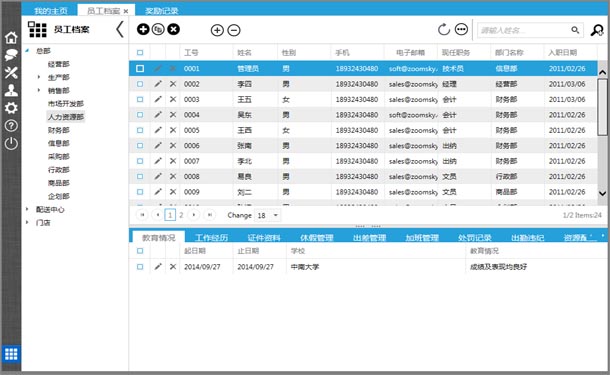This screenshot has width=610, height=375.
Task: Open the help question mark icon
Action: coord(11,125)
